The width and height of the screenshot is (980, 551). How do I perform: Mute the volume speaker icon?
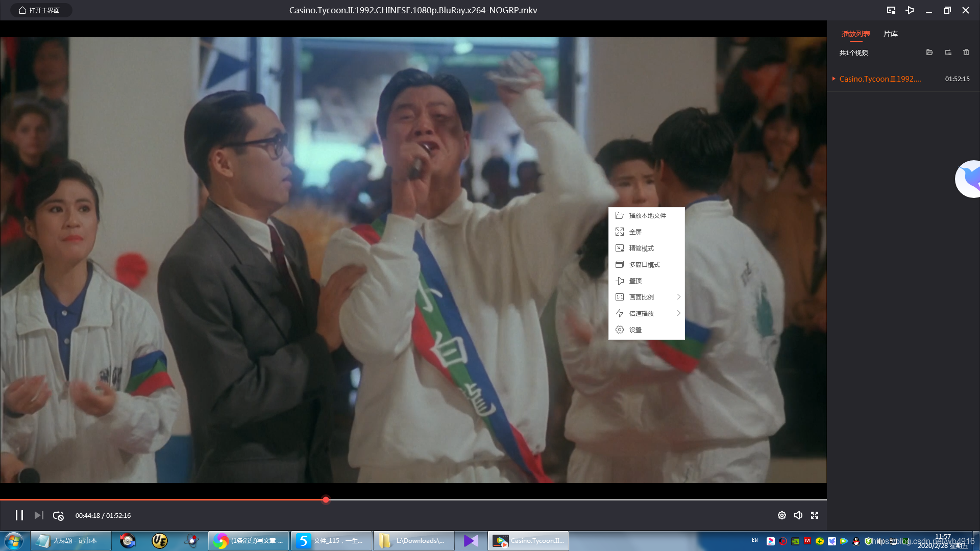[798, 515]
